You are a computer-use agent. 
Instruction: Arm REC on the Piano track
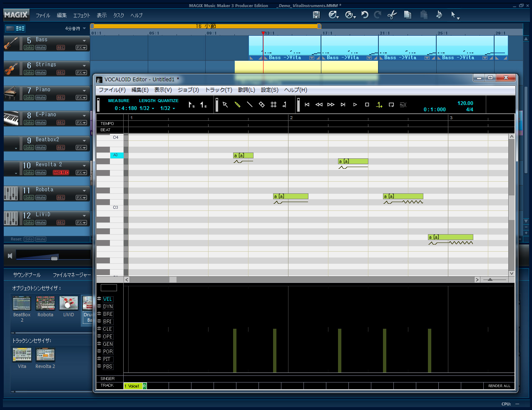(61, 97)
